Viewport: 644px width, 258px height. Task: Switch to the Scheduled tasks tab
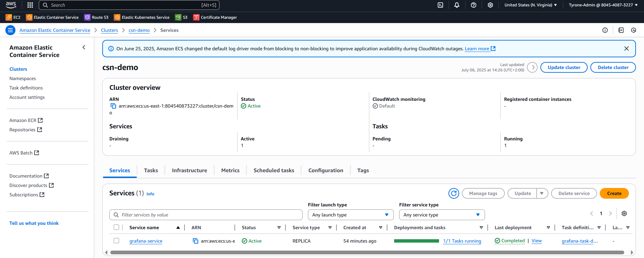[274, 170]
